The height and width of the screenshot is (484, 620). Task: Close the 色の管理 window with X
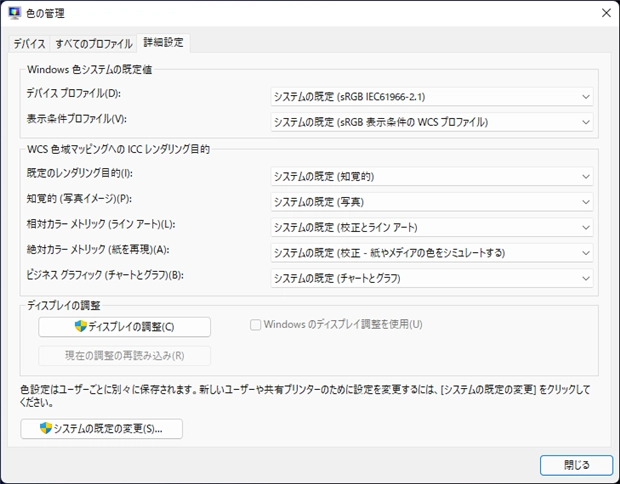point(606,13)
